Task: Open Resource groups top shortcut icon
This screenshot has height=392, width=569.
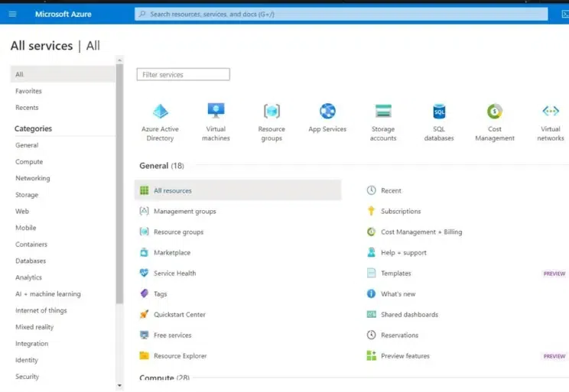Action: pyautogui.click(x=271, y=111)
